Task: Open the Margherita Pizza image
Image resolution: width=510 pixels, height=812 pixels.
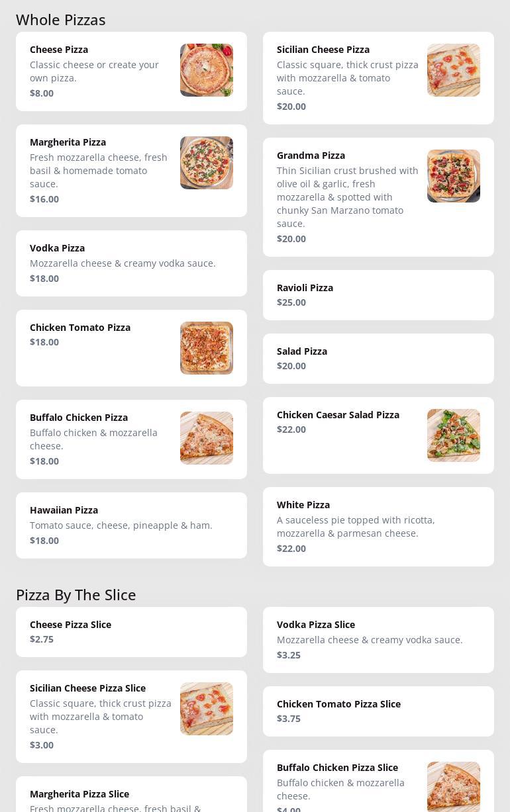Action: tap(207, 163)
